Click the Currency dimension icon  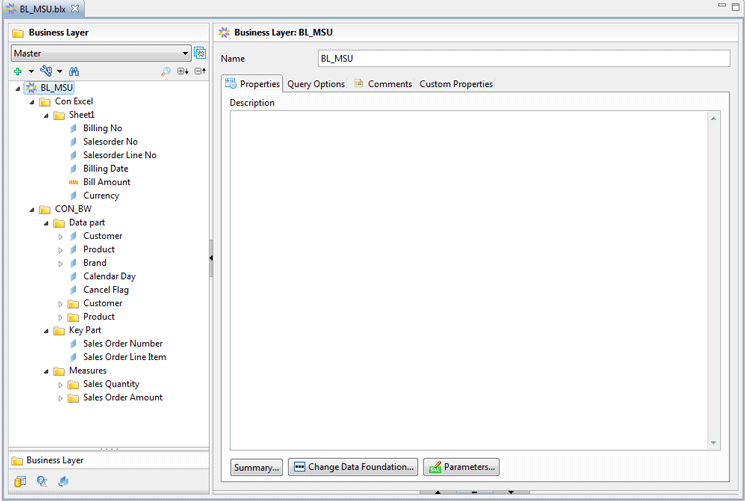(x=74, y=195)
